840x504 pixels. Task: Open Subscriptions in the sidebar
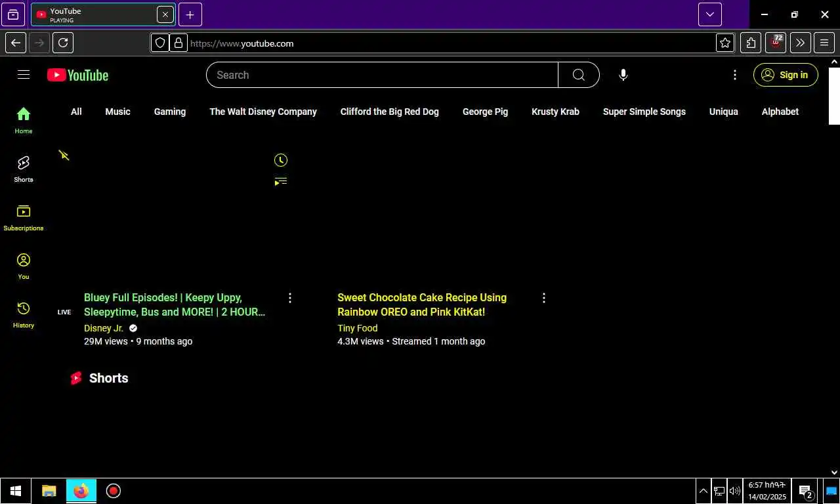coord(24,217)
